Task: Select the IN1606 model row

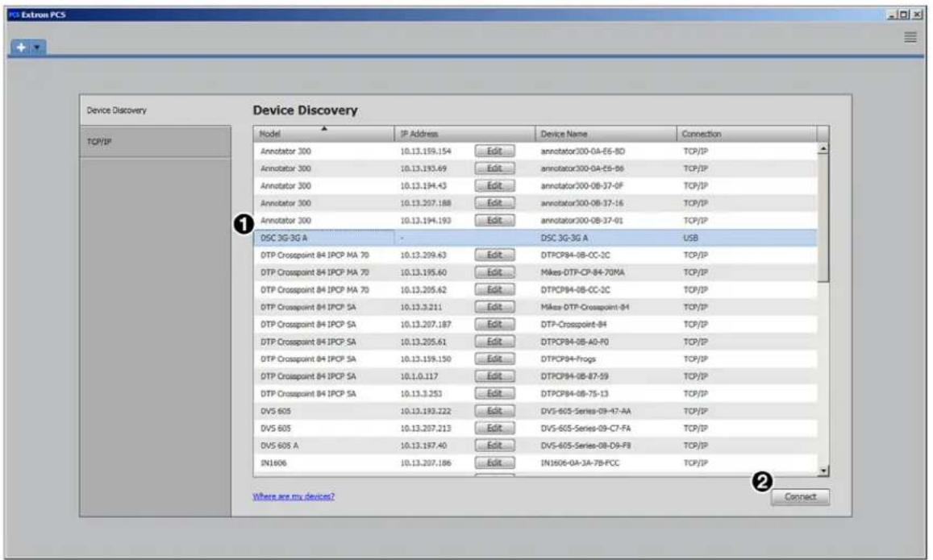Action: tap(535, 463)
